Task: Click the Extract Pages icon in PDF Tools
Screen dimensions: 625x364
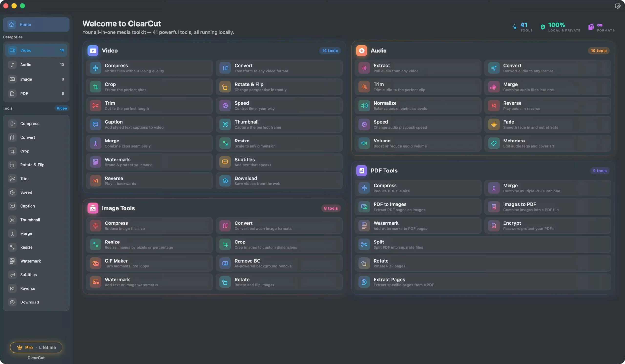Action: tap(364, 282)
